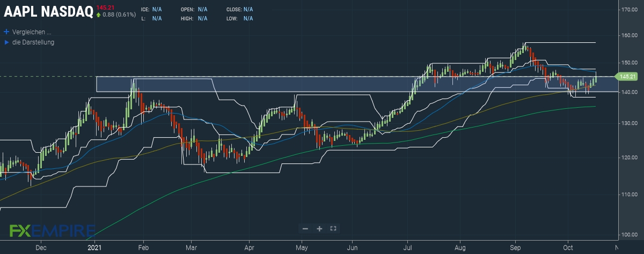Image resolution: width=644 pixels, height=254 pixels.
Task: Click the L: value N/A
Action: [157, 18]
